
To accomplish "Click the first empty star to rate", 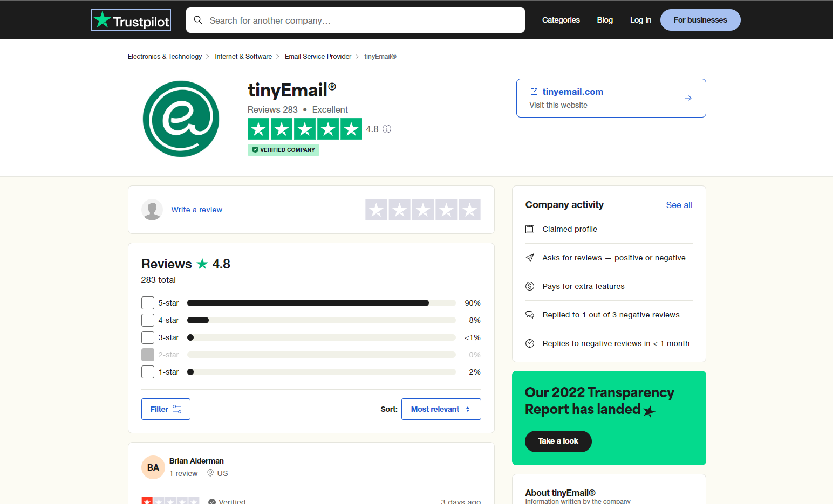I will click(x=376, y=210).
